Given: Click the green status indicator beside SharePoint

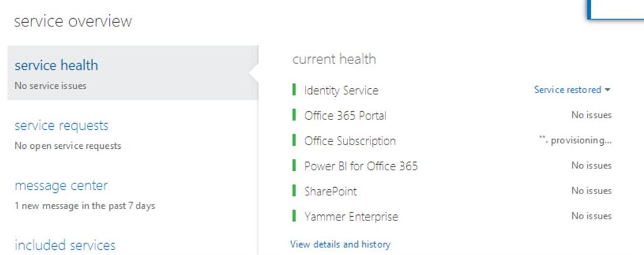Looking at the screenshot, I should 294,191.
